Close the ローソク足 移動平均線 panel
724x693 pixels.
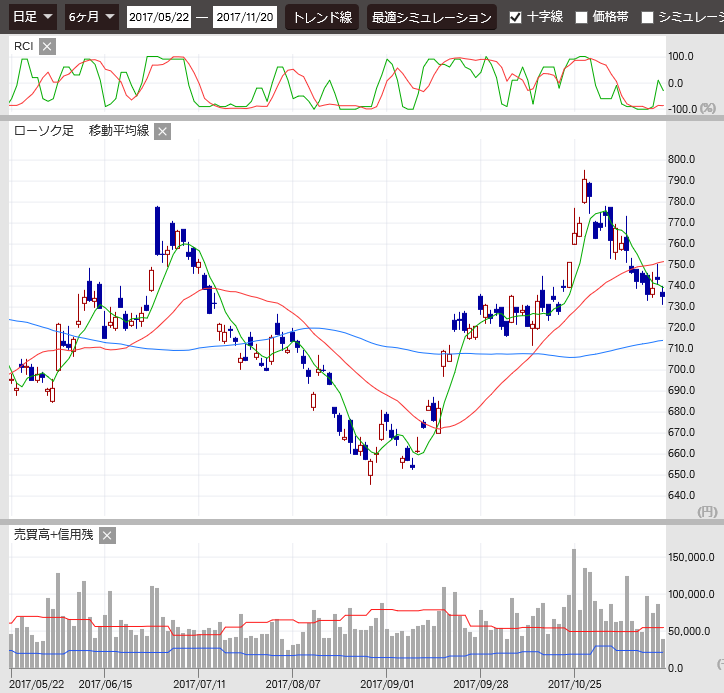click(163, 131)
